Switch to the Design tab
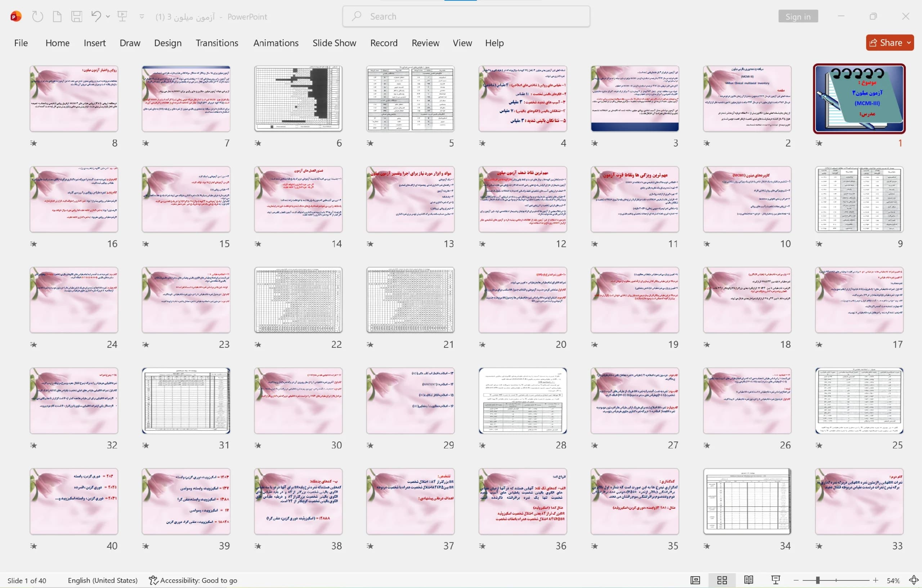 pyautogui.click(x=168, y=43)
